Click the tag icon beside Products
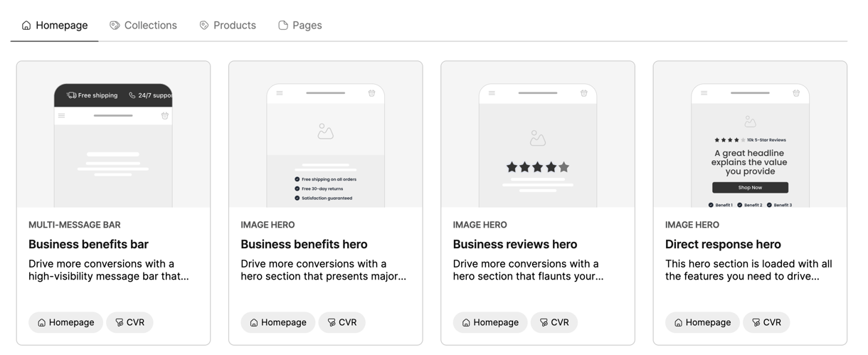 204,26
